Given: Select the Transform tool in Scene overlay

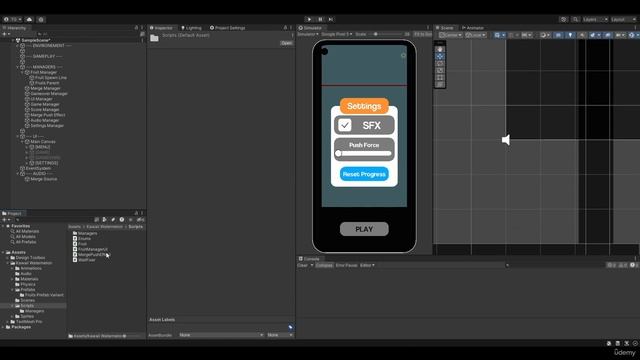Looking at the screenshot, I should pyautogui.click(x=440, y=84).
